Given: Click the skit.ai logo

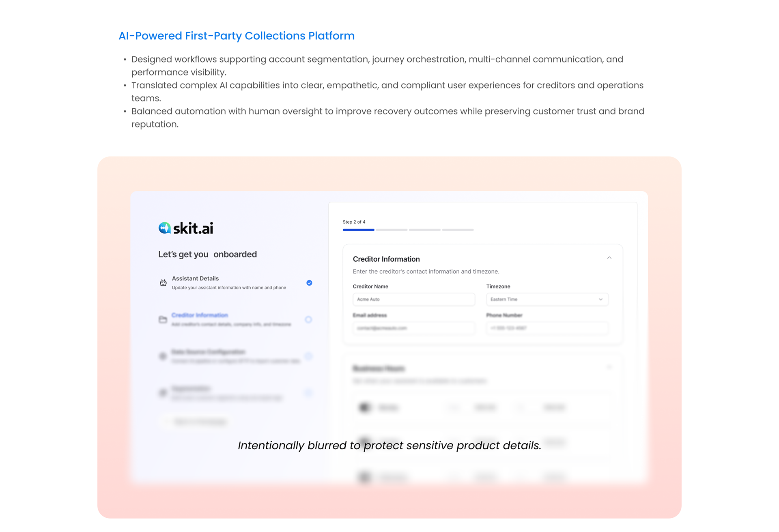Looking at the screenshot, I should pos(186,228).
